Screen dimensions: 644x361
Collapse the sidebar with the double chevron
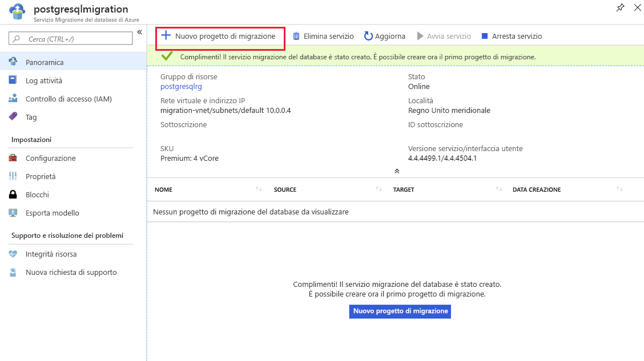140,32
